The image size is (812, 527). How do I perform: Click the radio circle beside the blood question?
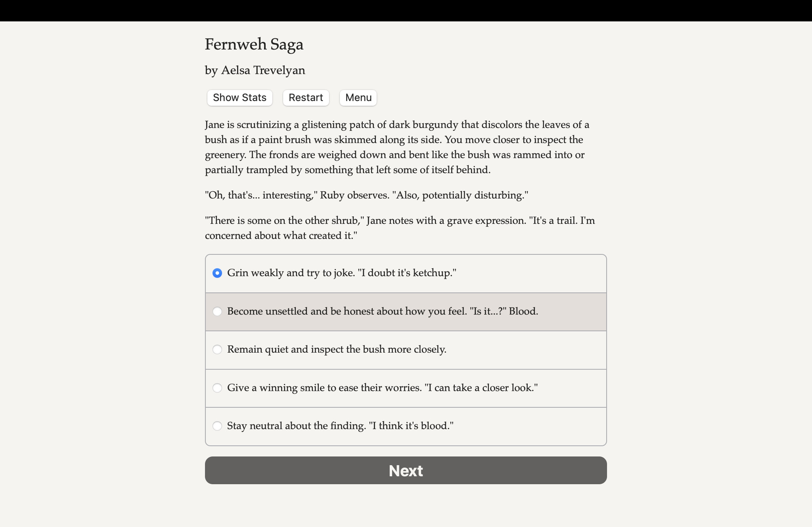pos(217,311)
